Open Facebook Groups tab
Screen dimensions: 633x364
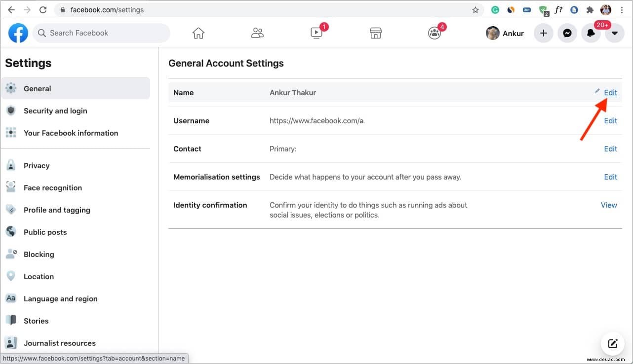click(435, 33)
